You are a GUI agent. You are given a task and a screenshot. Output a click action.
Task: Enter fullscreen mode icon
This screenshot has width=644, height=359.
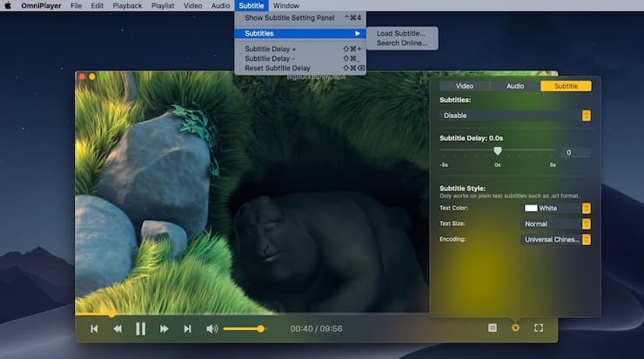click(539, 328)
